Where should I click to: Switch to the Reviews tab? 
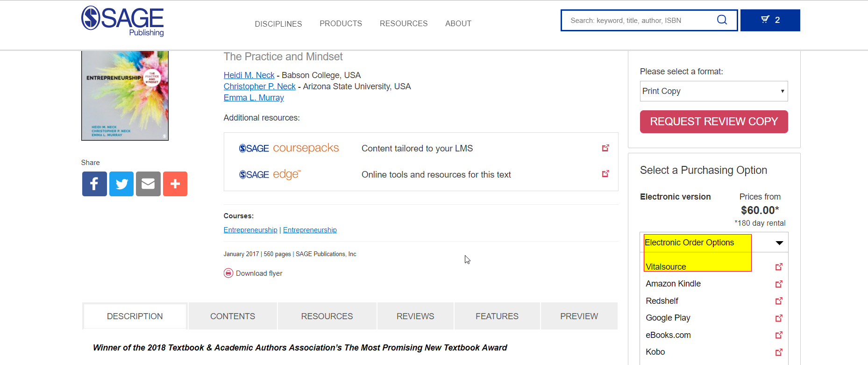coord(415,316)
